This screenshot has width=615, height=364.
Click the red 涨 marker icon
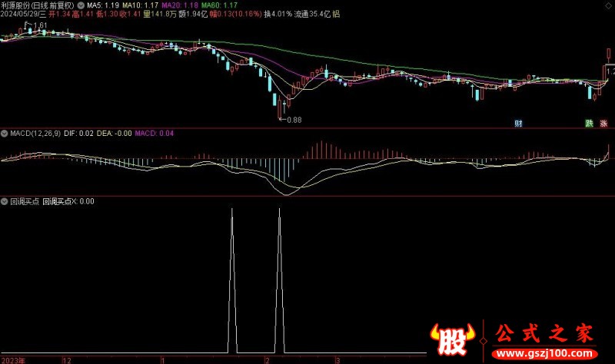click(x=603, y=123)
